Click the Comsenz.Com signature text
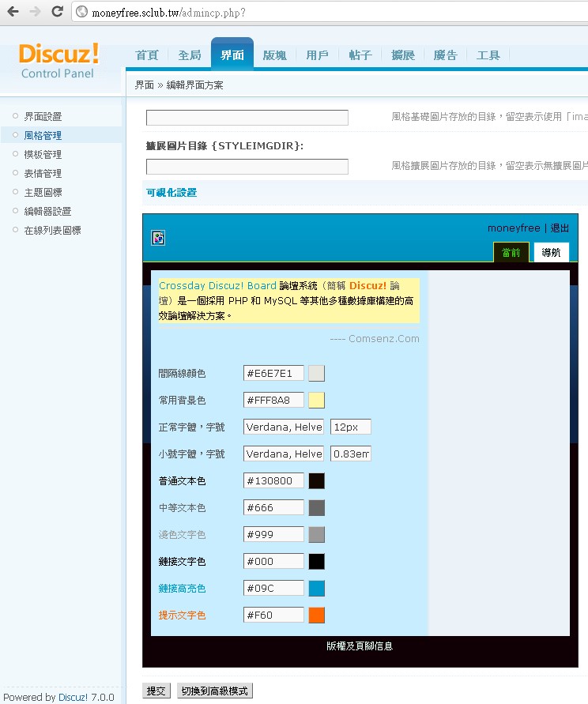The image size is (588, 704). click(375, 338)
